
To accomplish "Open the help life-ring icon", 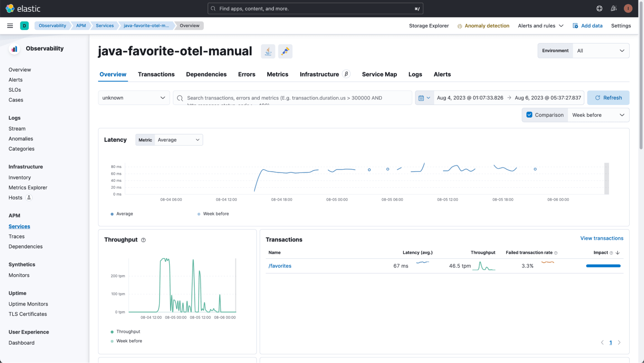I will tap(599, 9).
